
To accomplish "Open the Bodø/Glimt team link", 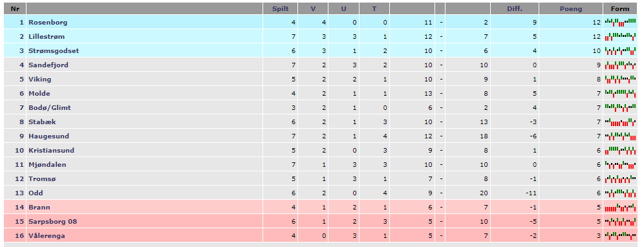I will coord(50,108).
